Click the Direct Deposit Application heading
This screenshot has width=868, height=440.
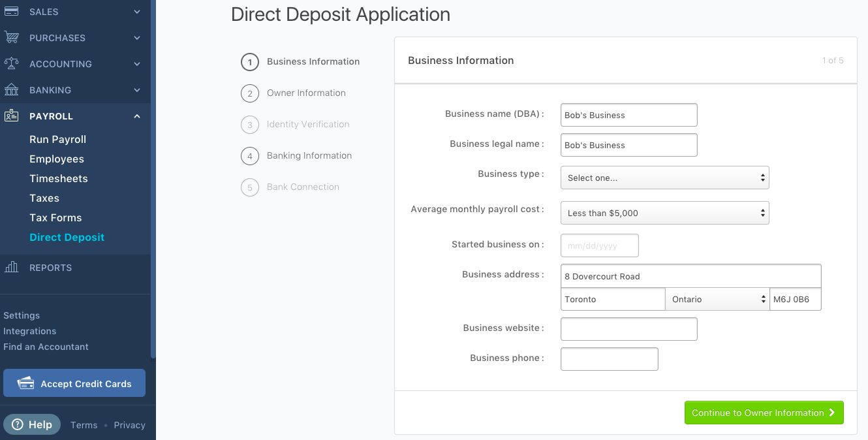tap(341, 14)
